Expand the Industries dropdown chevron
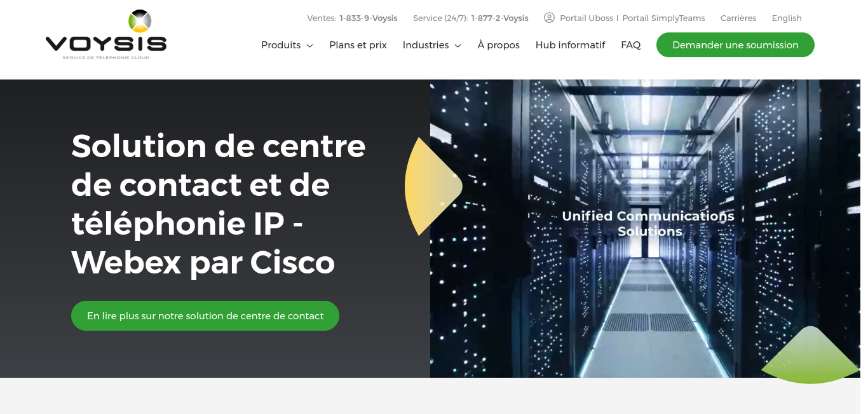Viewport: 868px width, 414px height. [x=458, y=46]
